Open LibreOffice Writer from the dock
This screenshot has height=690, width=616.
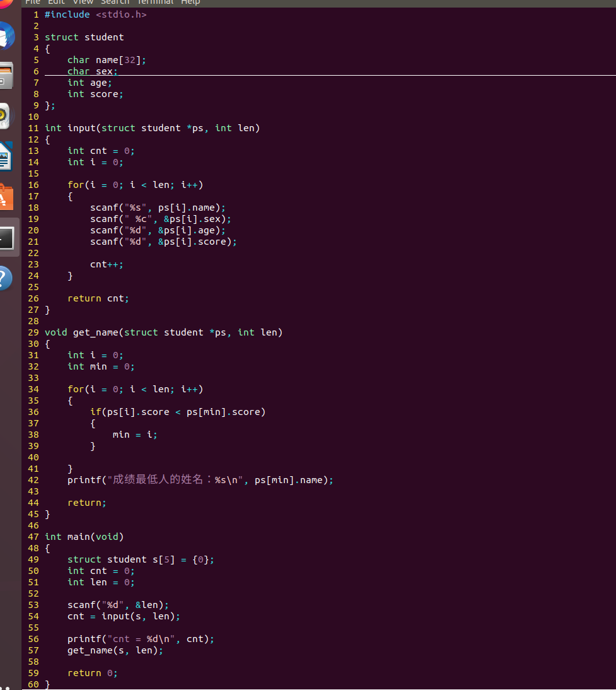coord(5,156)
